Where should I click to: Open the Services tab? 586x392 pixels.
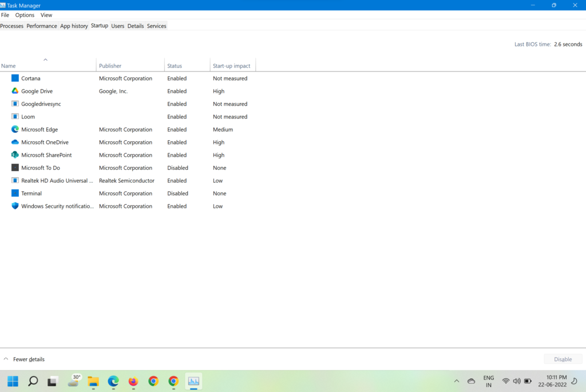pyautogui.click(x=156, y=26)
